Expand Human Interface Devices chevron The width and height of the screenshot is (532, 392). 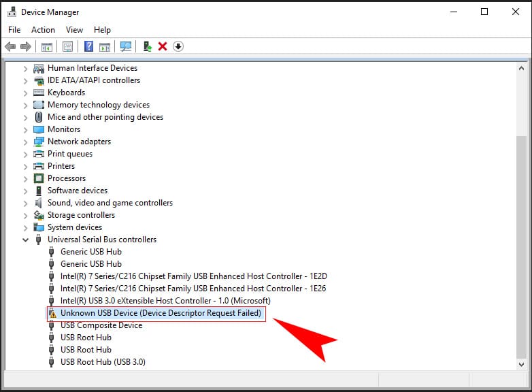coord(25,69)
